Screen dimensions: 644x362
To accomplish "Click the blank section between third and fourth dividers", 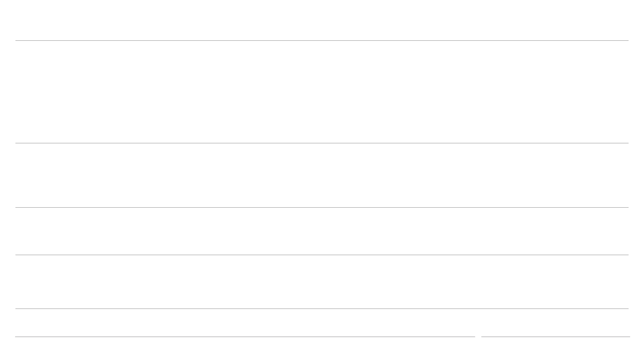I will tap(322, 231).
